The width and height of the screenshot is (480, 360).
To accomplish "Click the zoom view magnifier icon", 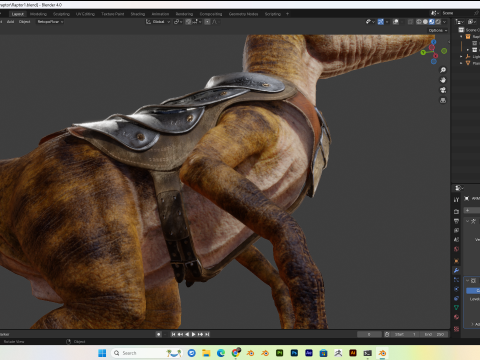I will pos(443,70).
